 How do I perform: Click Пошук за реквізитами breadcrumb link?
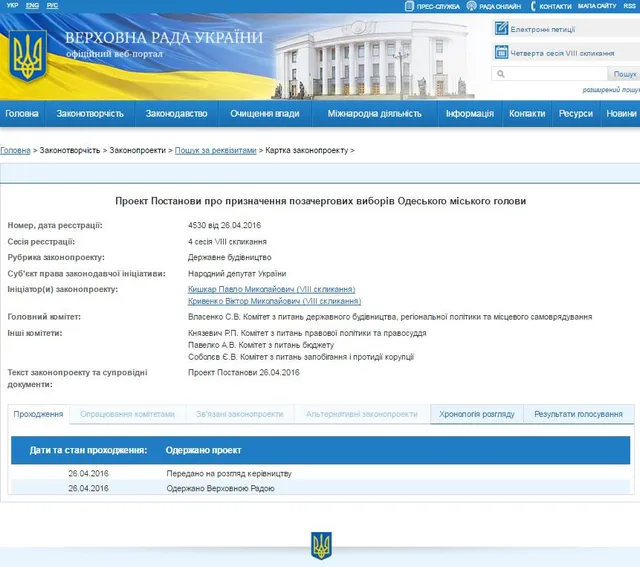click(215, 150)
